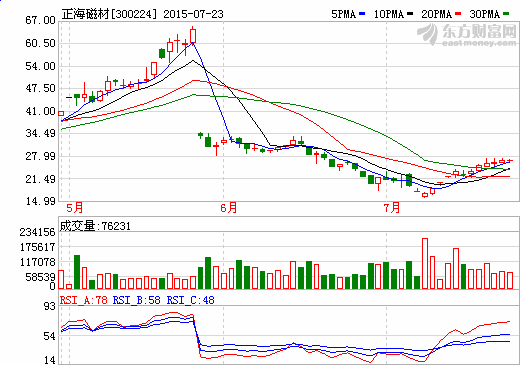Click the 20PMA legend label

pos(437,14)
